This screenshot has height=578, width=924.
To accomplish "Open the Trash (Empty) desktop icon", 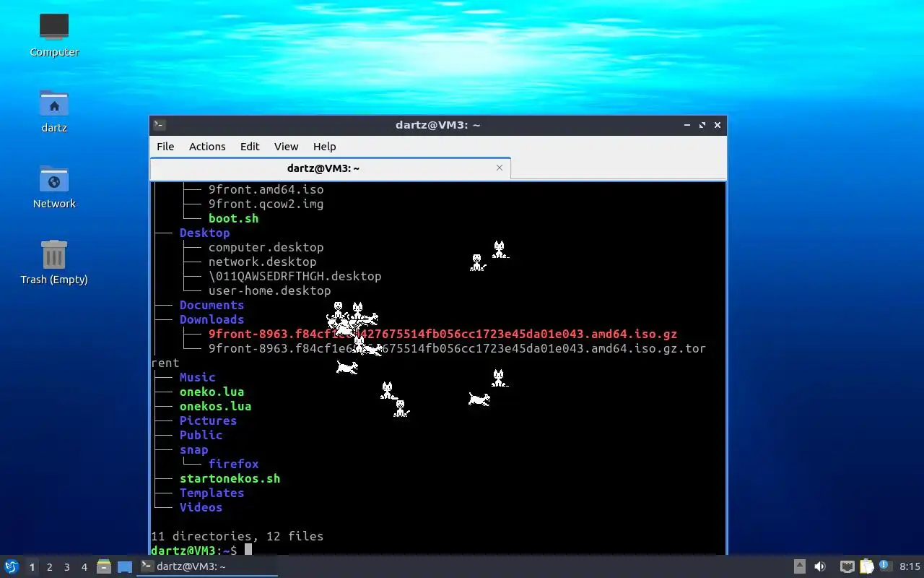I will 54,262.
